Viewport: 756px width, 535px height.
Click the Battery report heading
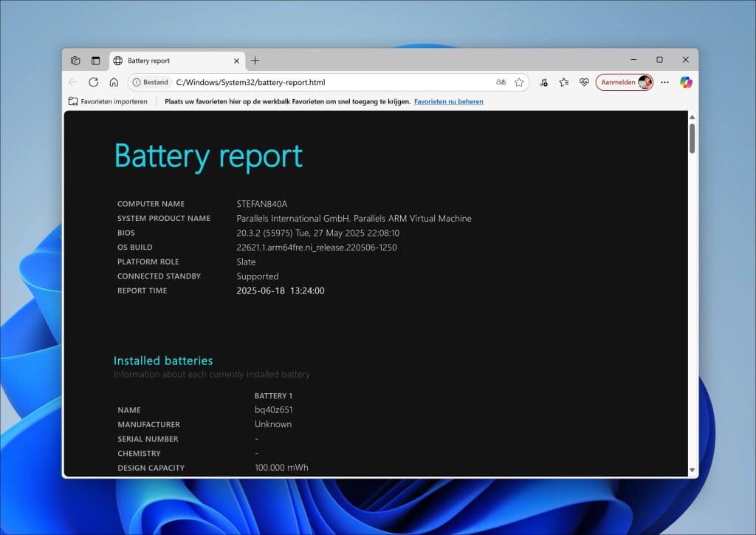tap(208, 157)
